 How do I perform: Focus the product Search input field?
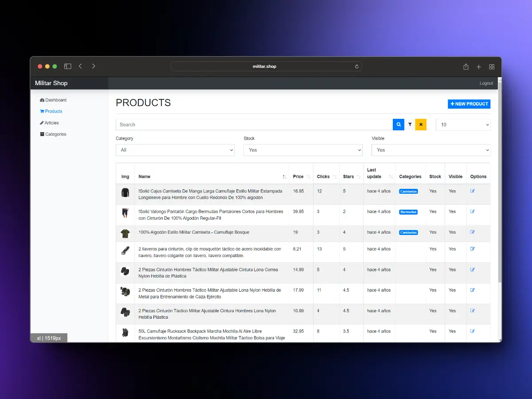tap(254, 125)
